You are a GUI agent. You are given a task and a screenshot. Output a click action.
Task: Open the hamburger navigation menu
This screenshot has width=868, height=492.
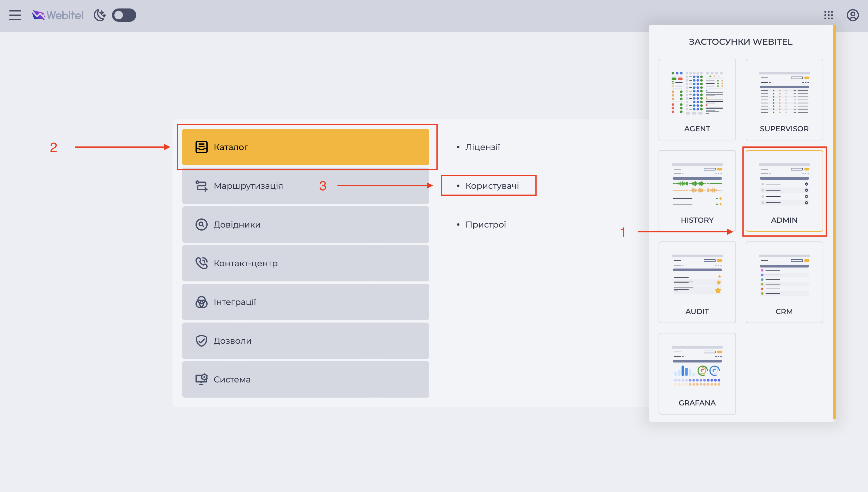pos(15,15)
